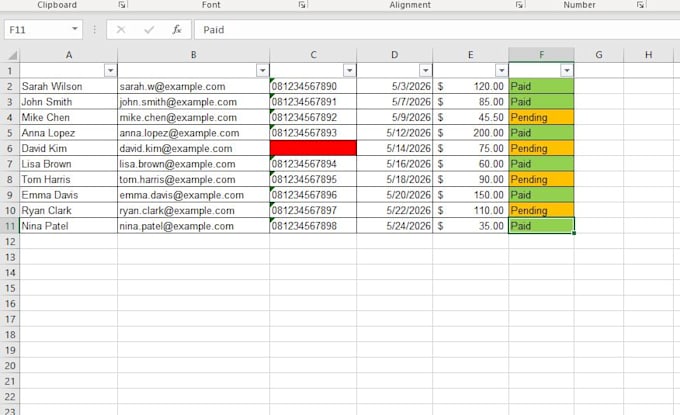Select the Paid status cell for Emma Davis
Screen dimensions: 680x415
tap(541, 195)
